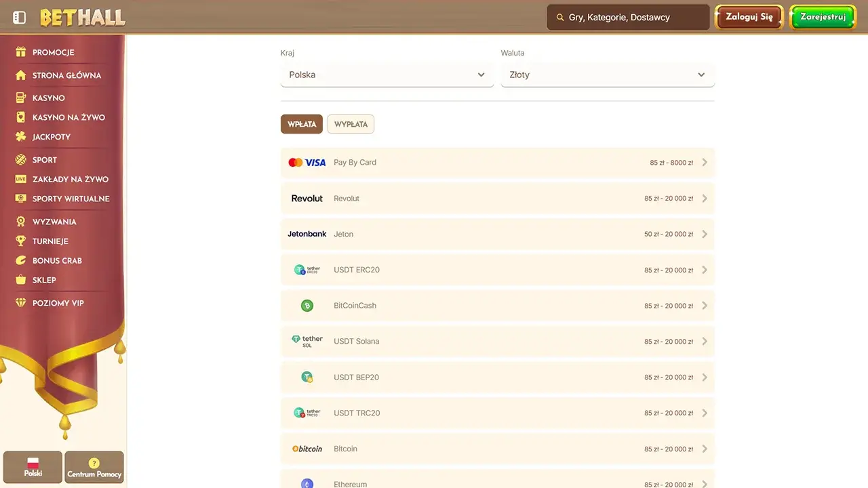This screenshot has height=488, width=868.
Task: Click the Jeton 50 zł limit text
Action: pos(669,235)
